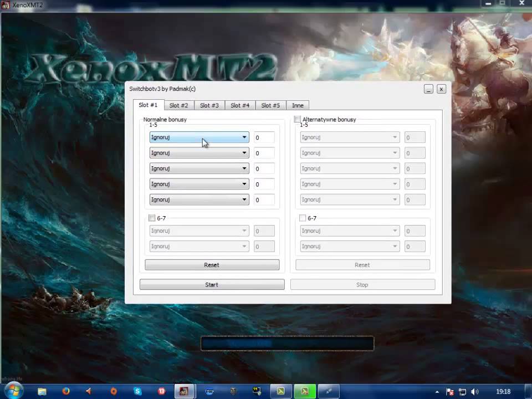
Task: Click first value field in Alternatywne bonusy 1-5
Action: pyautogui.click(x=415, y=137)
